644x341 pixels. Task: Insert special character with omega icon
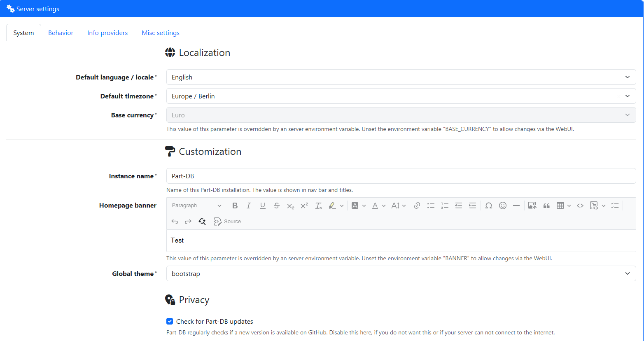coord(489,206)
